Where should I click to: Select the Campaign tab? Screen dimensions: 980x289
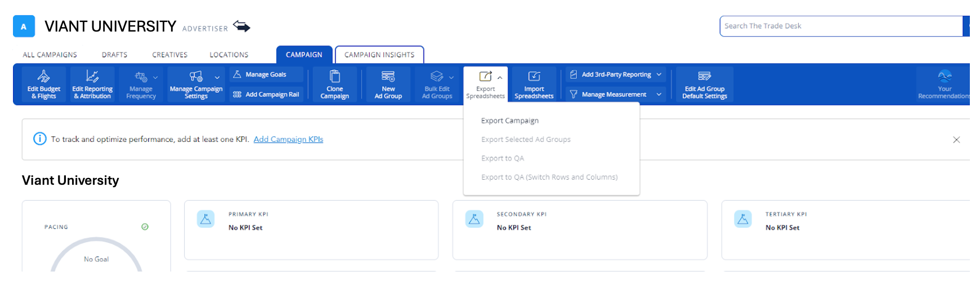[x=304, y=55]
